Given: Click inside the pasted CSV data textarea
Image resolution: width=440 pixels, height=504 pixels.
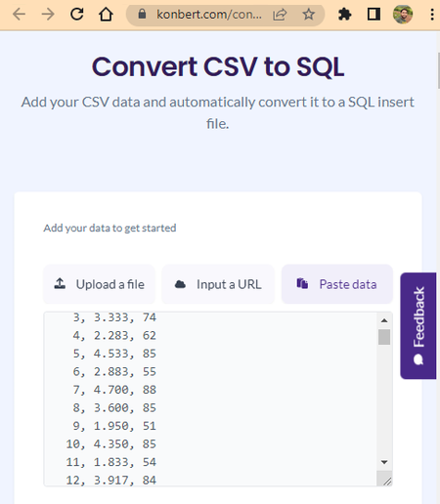Looking at the screenshot, I should point(210,399).
